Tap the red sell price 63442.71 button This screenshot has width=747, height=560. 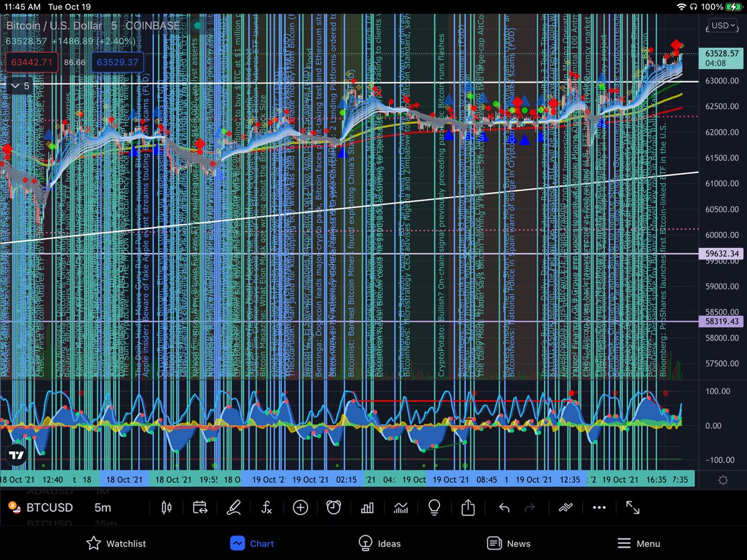(x=33, y=62)
